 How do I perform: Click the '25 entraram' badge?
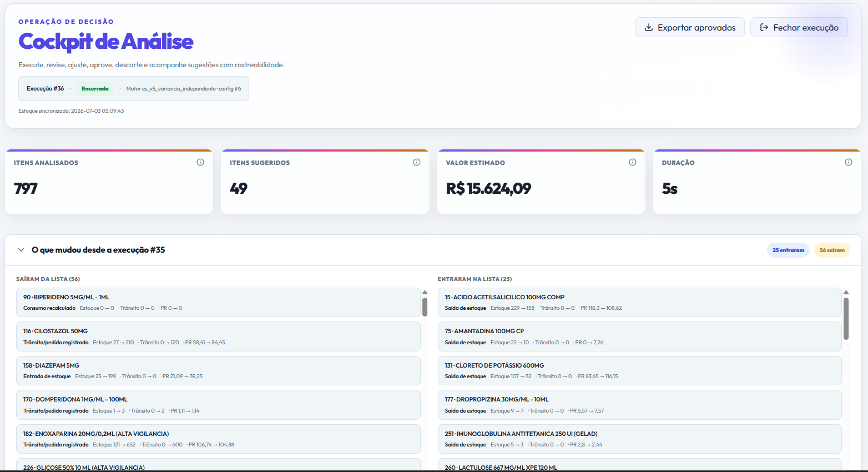click(x=788, y=250)
